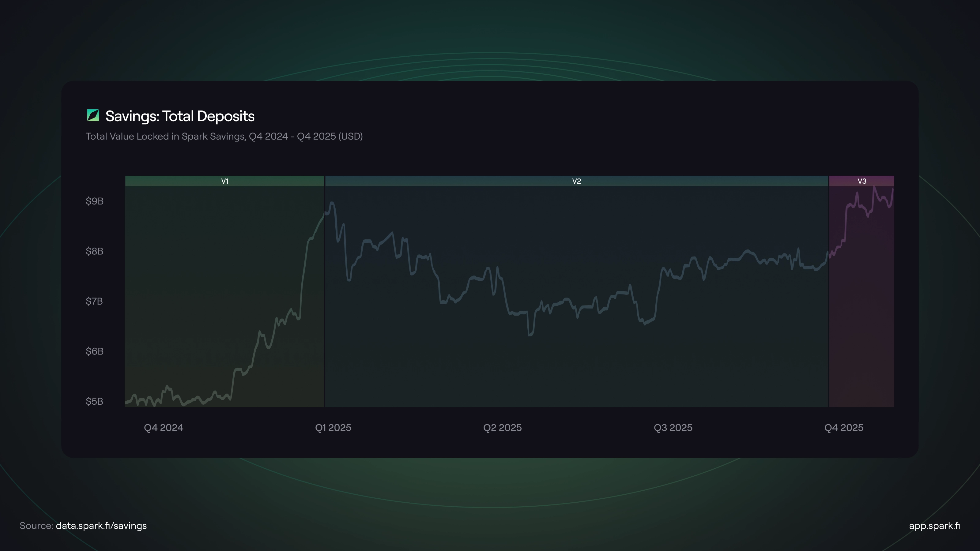Click the Total Value Locked subtitle text
Screen dimensions: 980x551
click(224, 137)
